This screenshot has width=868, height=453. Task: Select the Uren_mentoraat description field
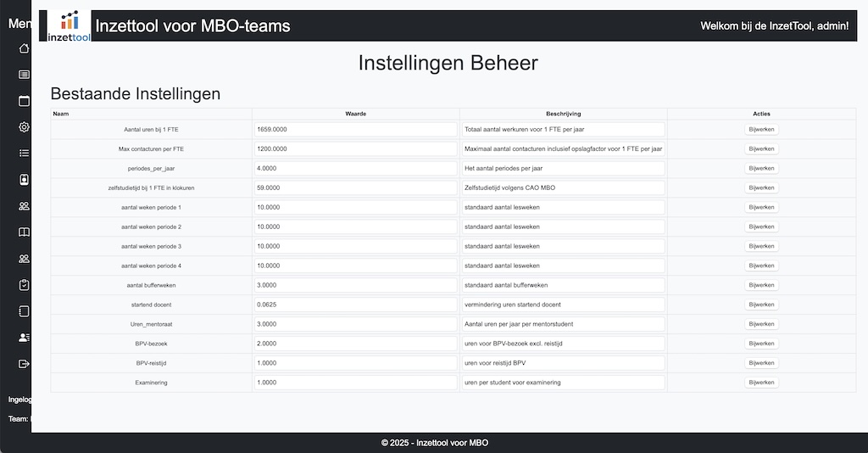coord(563,324)
